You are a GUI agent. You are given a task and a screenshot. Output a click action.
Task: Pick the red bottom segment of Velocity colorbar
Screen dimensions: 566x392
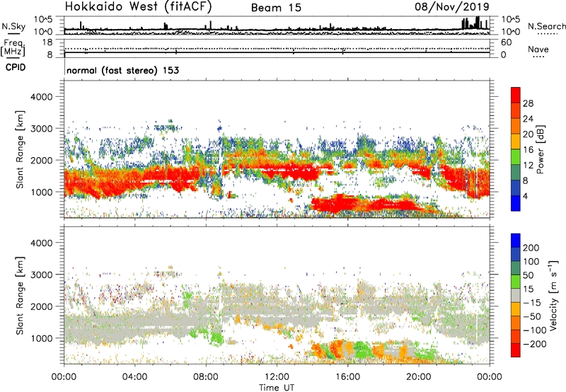pos(516,350)
